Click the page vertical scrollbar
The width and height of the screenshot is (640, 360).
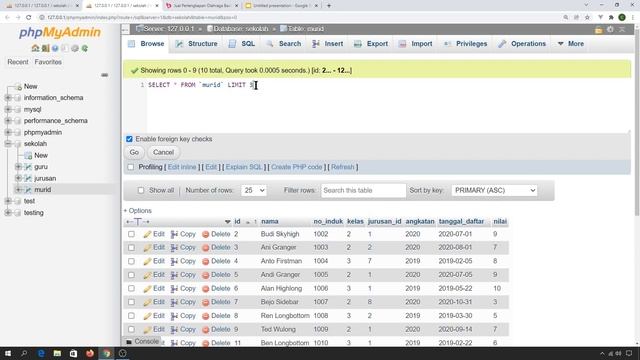637,122
